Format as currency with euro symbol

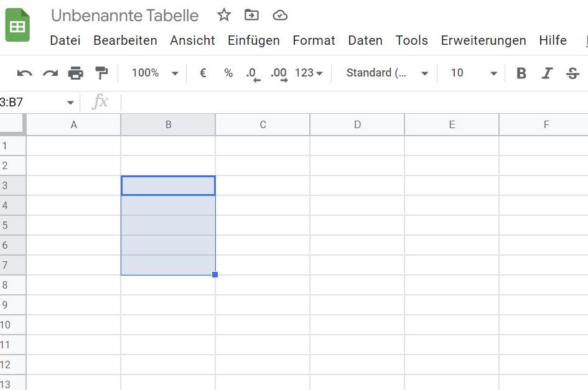click(203, 73)
